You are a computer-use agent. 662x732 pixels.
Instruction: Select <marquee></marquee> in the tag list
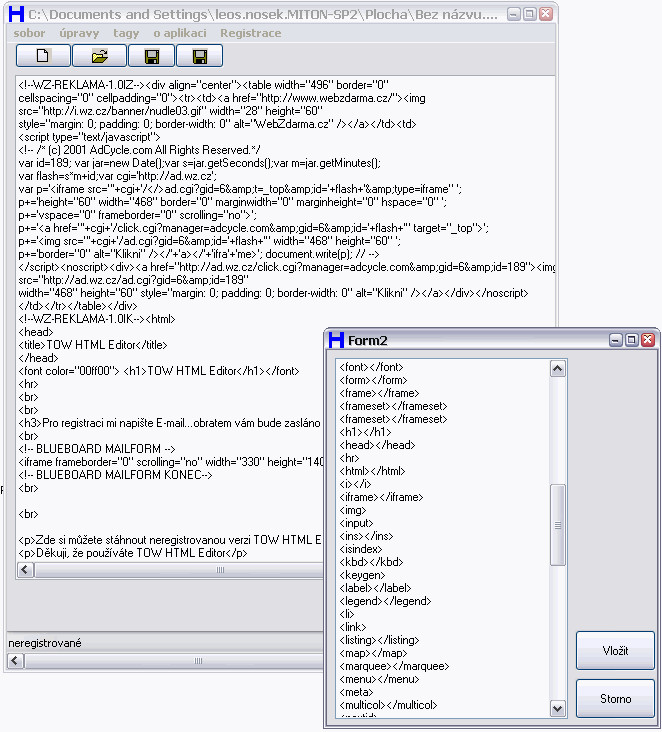[x=394, y=667]
